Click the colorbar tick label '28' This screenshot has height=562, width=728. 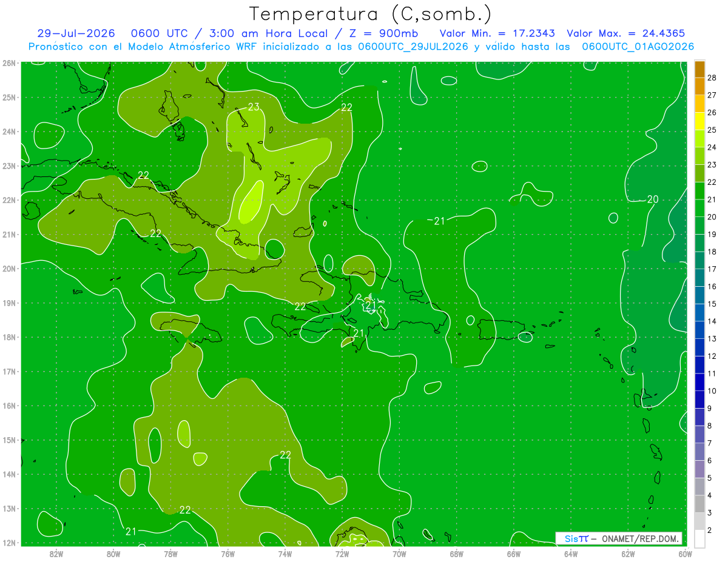[712, 78]
